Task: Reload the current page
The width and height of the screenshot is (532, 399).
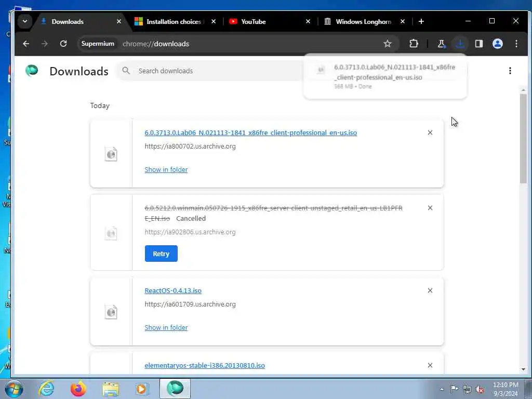Action: click(x=63, y=44)
